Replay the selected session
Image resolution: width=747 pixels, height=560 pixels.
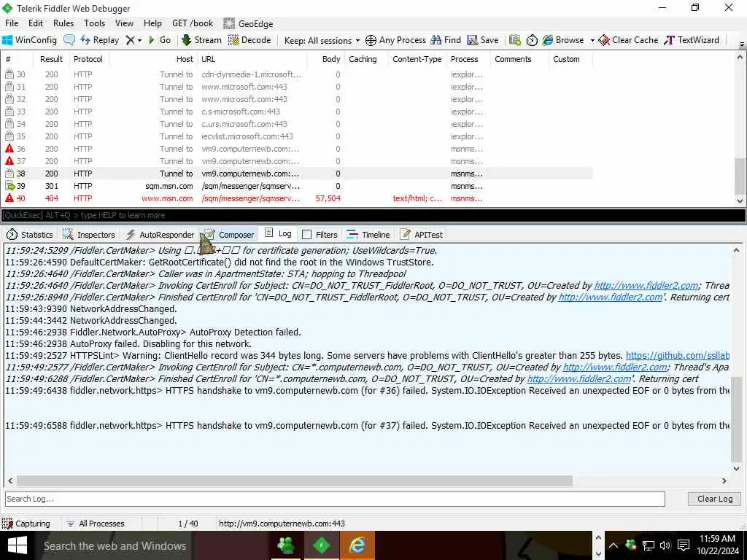pyautogui.click(x=100, y=40)
